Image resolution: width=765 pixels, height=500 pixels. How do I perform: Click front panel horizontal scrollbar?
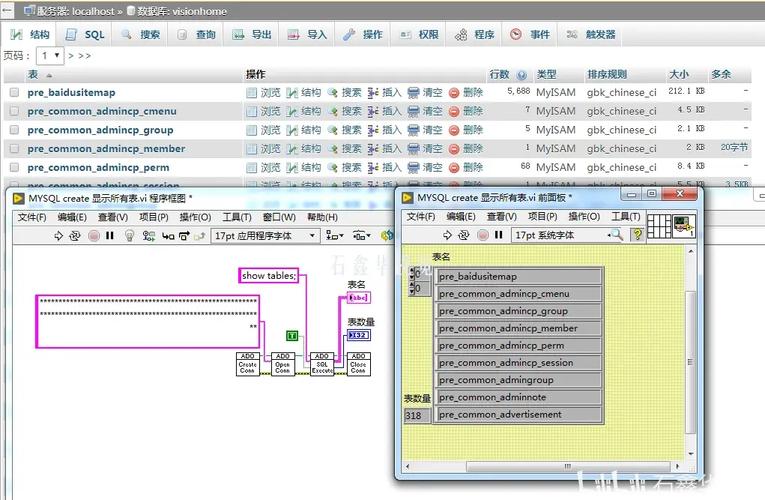click(568, 466)
